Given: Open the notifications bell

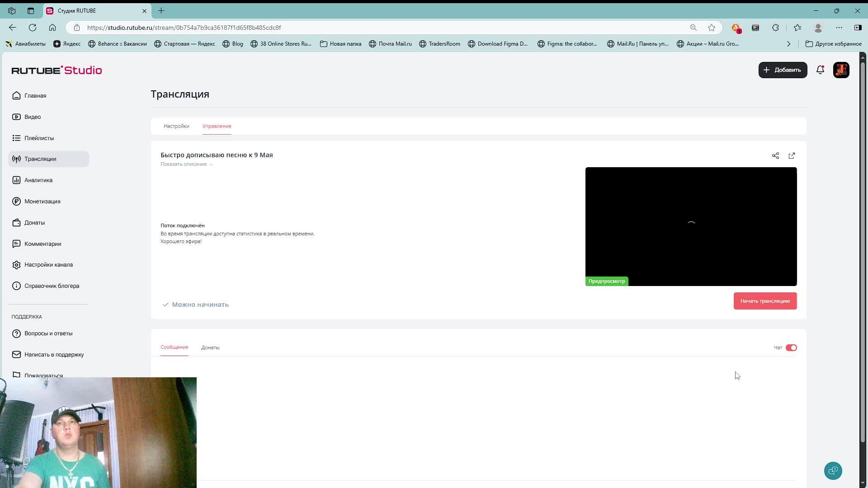Looking at the screenshot, I should click(x=820, y=70).
